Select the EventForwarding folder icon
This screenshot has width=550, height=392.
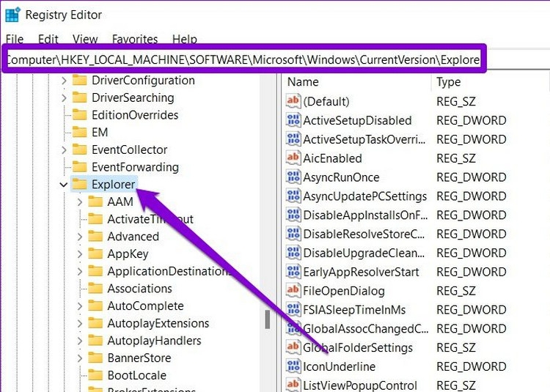click(80, 167)
